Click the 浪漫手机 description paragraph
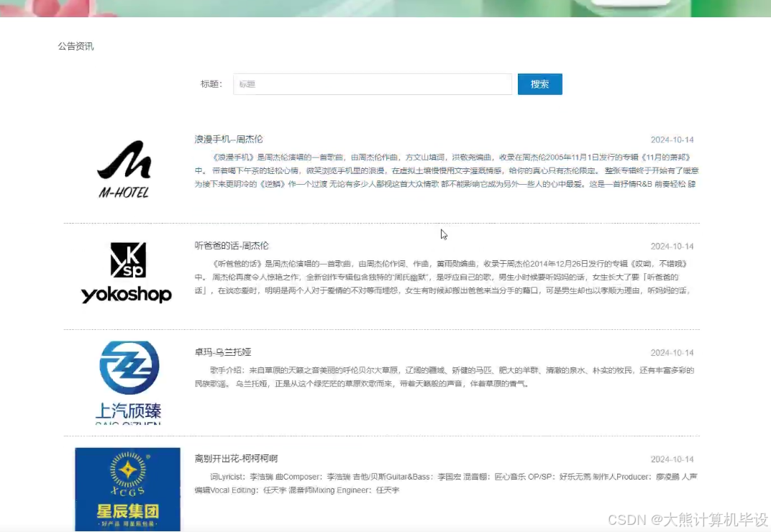 pos(447,170)
